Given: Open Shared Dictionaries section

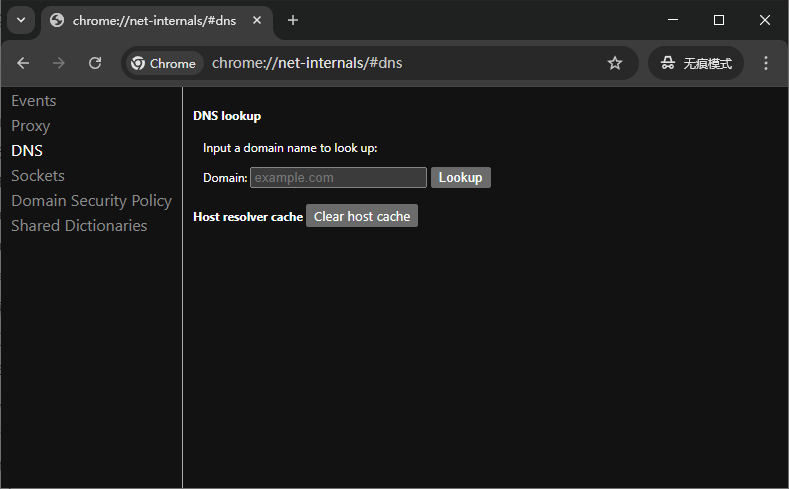Looking at the screenshot, I should coord(79,226).
